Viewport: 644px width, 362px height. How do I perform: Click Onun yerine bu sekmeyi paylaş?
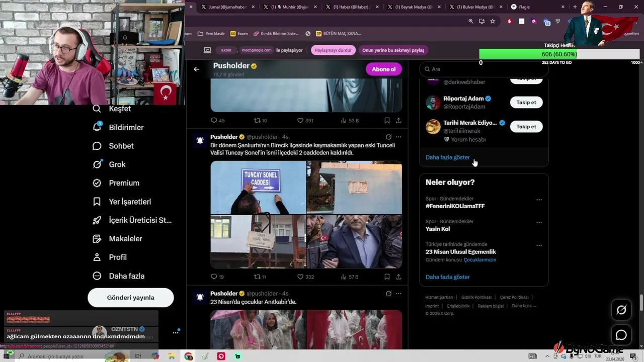click(393, 50)
